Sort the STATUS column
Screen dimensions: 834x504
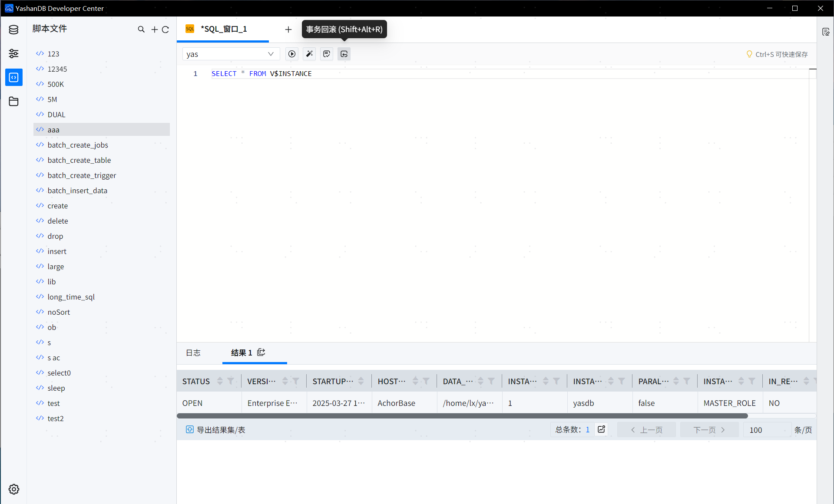(x=220, y=381)
